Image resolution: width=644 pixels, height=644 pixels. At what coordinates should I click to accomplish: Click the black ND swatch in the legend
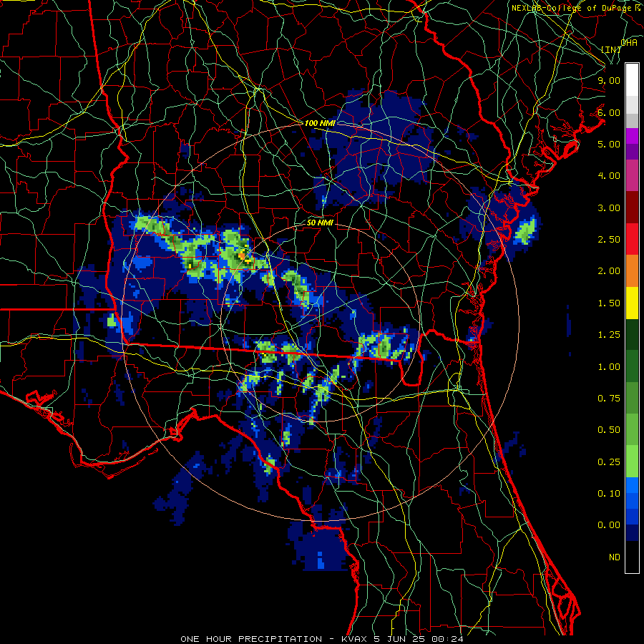pyautogui.click(x=632, y=557)
